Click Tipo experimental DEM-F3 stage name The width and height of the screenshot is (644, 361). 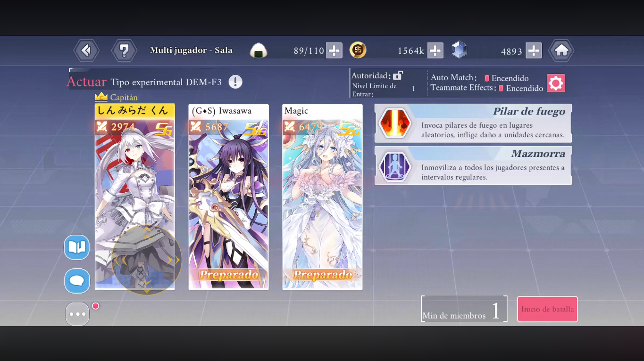[x=166, y=82]
